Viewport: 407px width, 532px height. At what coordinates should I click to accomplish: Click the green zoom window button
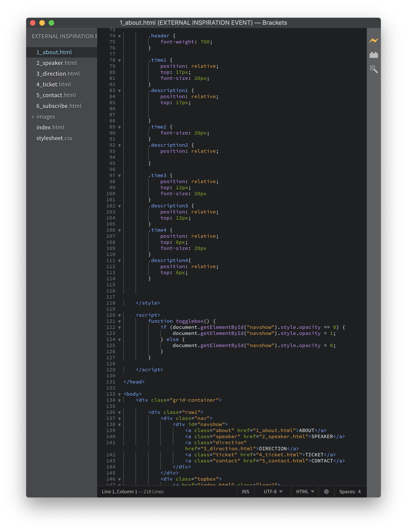click(51, 23)
